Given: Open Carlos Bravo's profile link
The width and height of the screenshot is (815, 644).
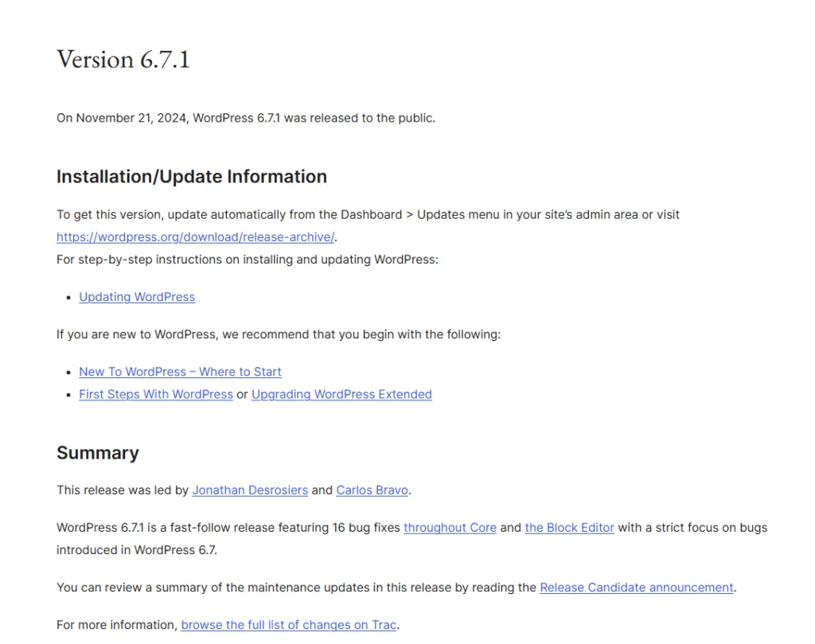Looking at the screenshot, I should tap(372, 490).
